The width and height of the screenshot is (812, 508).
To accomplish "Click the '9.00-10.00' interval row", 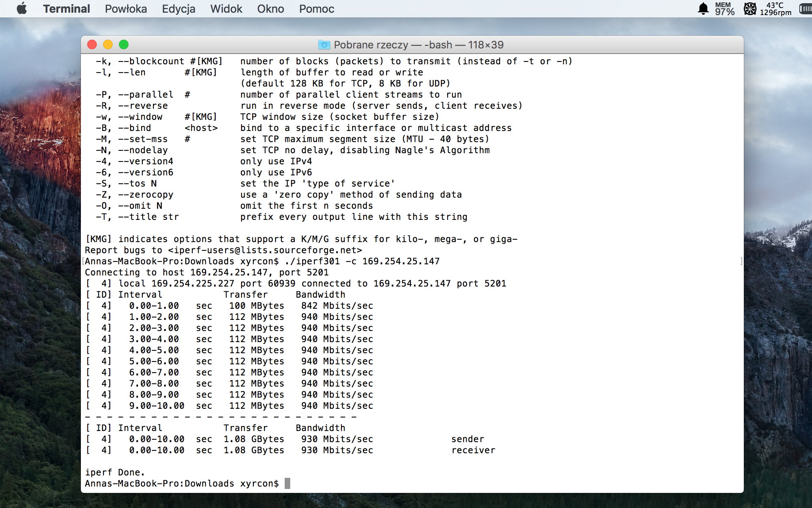I will click(x=230, y=406).
